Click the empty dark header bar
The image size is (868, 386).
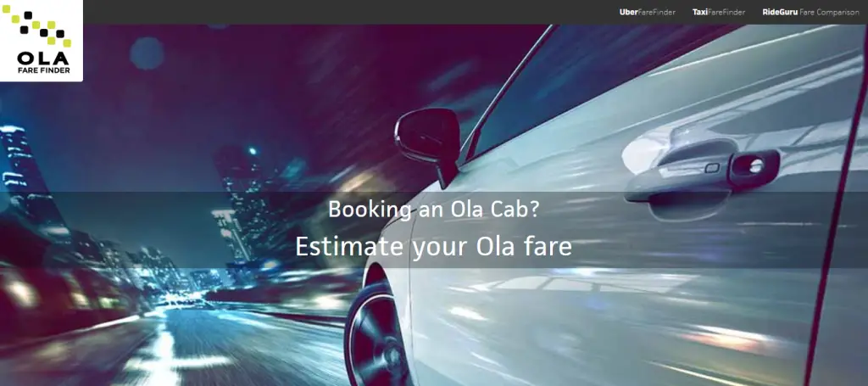coord(348,12)
